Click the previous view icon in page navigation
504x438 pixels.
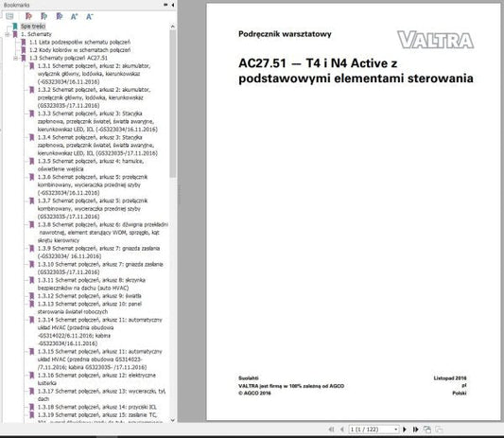click(x=427, y=429)
